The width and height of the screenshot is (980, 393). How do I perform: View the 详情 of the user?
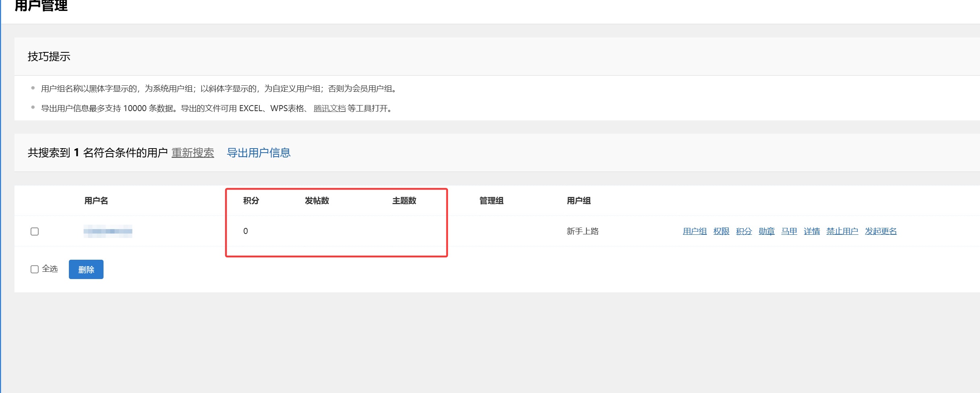[x=811, y=231]
